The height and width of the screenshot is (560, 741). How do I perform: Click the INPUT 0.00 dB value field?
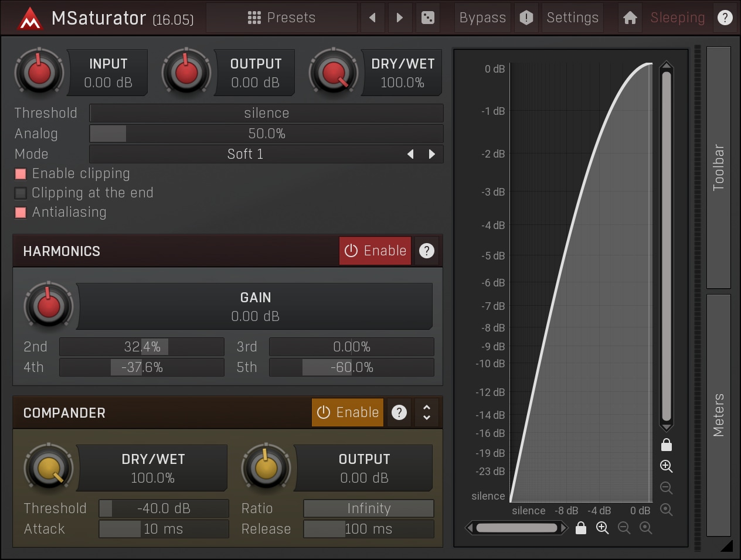108,73
